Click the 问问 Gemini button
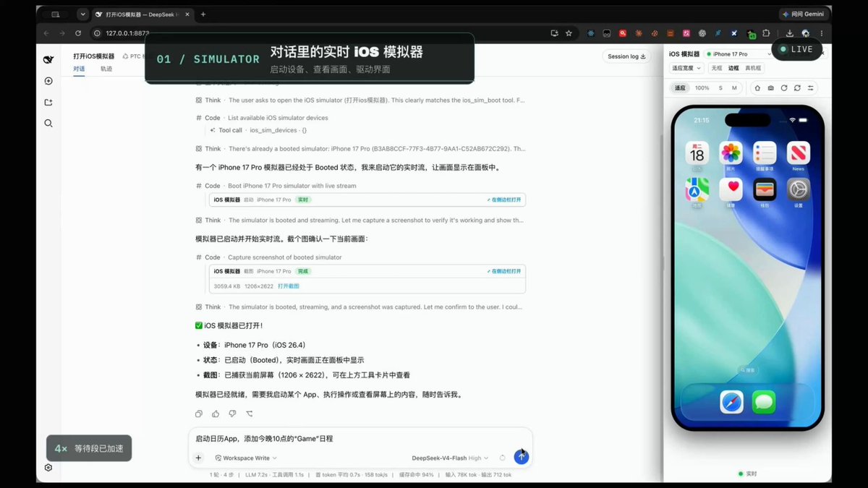 point(804,14)
